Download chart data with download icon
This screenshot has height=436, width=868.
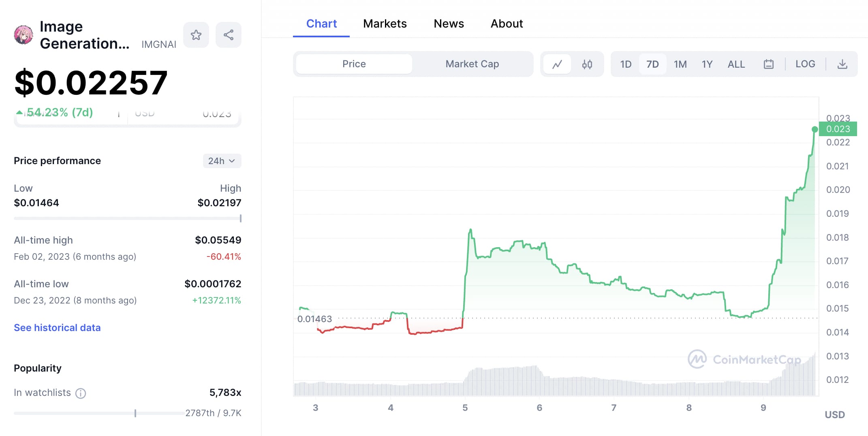[x=842, y=64]
